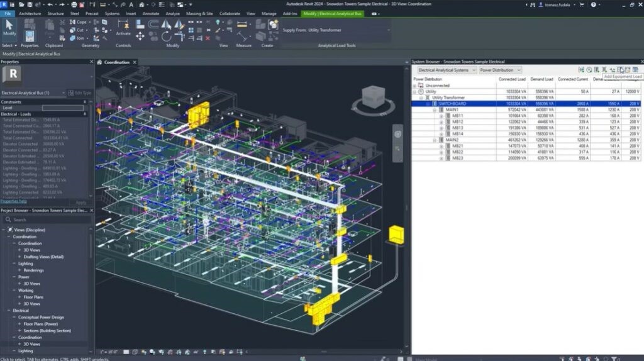The height and width of the screenshot is (361, 644).
Task: Click the Column Settings icon in System Browser
Action: pyautogui.click(x=635, y=70)
